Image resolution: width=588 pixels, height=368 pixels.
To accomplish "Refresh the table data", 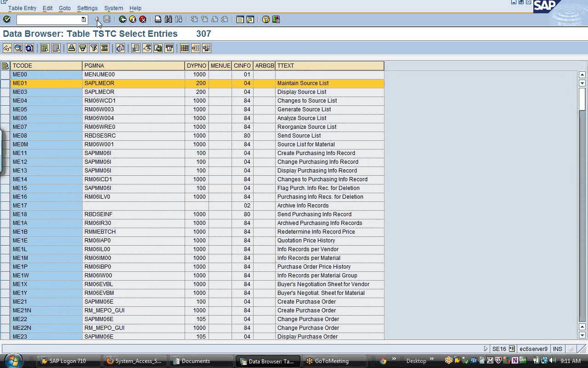I will 29,48.
